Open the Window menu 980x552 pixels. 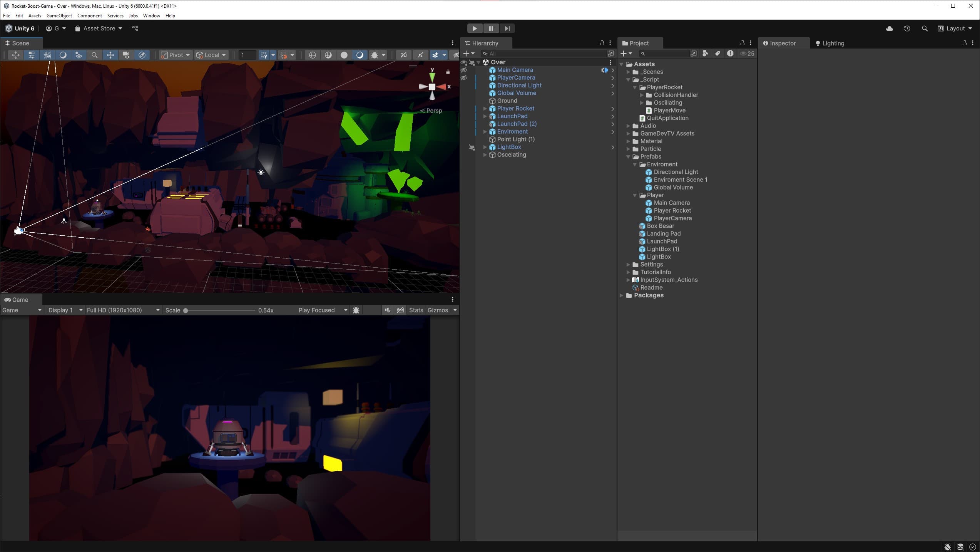click(151, 16)
